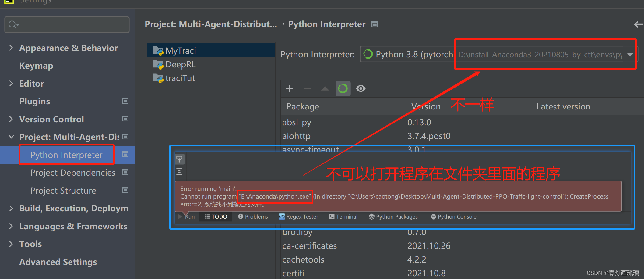This screenshot has height=279, width=644.
Task: Click the upgrade package arrow icon
Action: tap(325, 88)
